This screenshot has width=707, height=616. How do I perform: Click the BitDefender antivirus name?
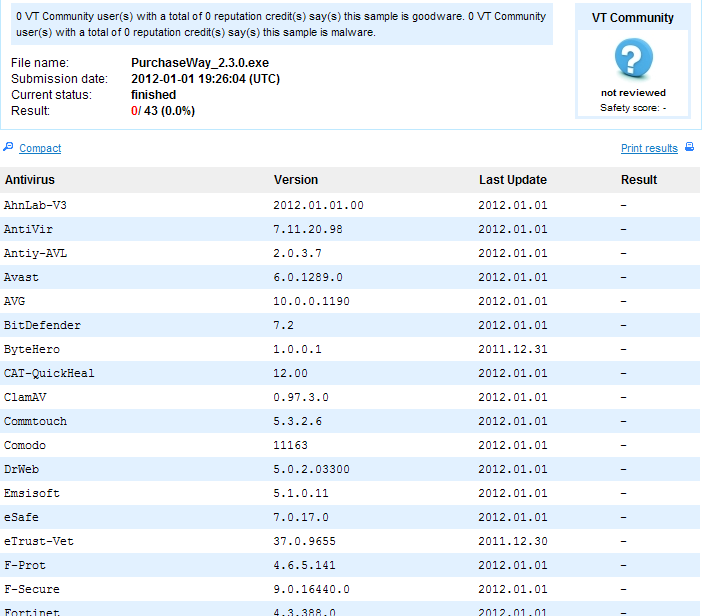[42, 325]
